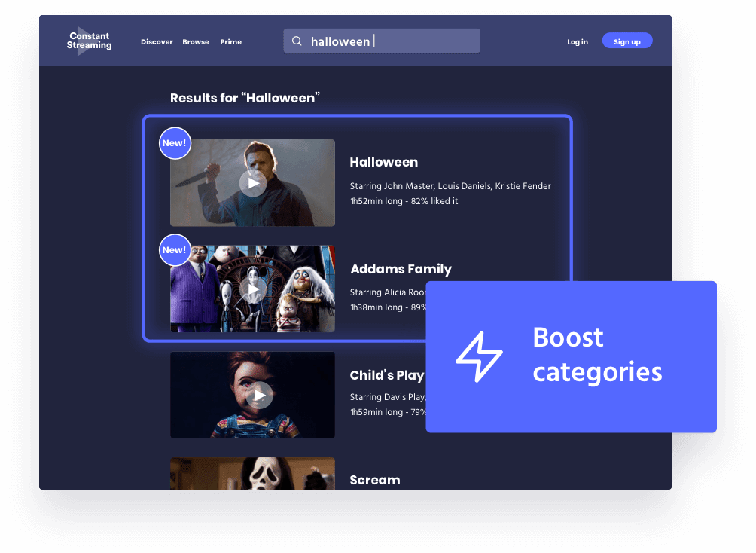Screen dimensions: 756x553
Task: Open the Browse menu item
Action: [x=196, y=42]
